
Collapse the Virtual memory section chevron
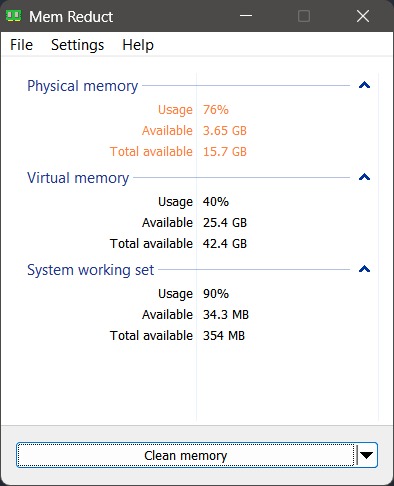click(364, 177)
